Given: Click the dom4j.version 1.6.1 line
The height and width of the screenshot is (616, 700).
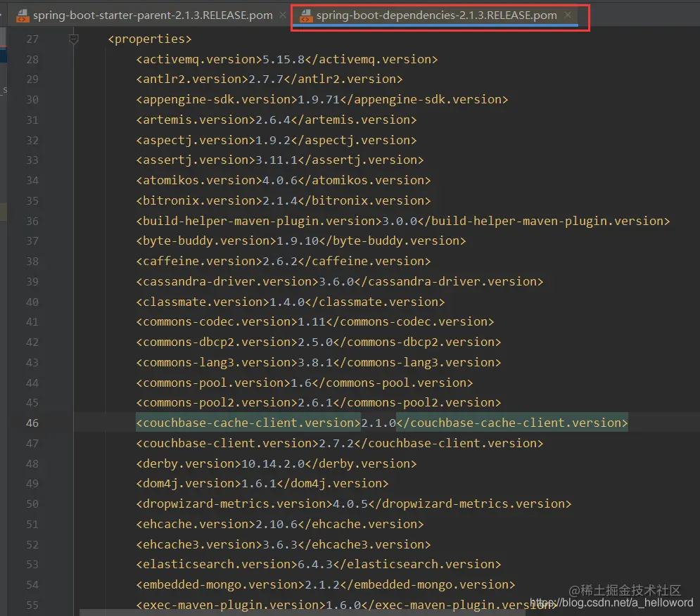Looking at the screenshot, I should (262, 483).
